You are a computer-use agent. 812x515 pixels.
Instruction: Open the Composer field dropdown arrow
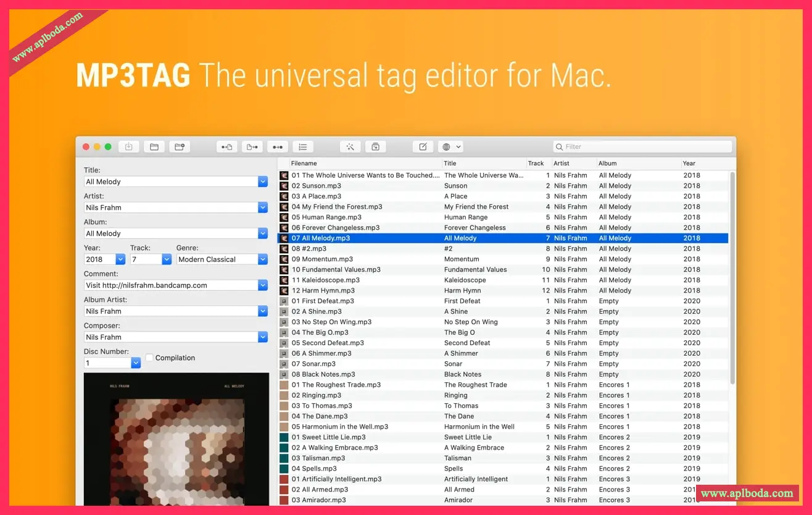263,337
